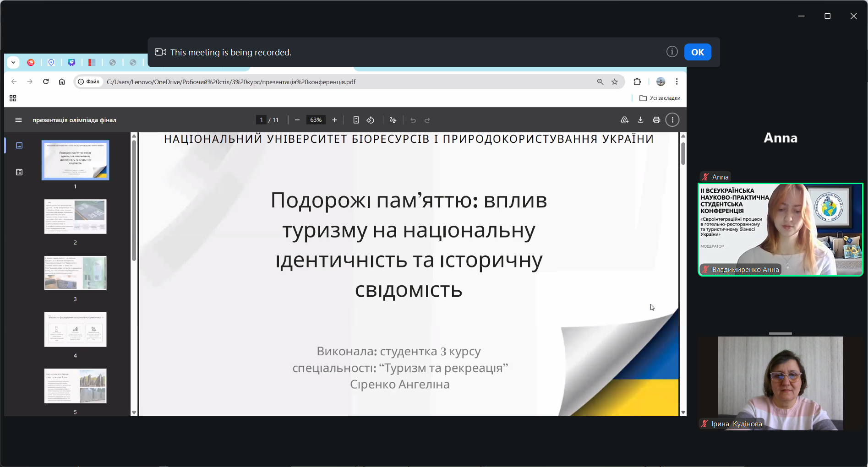Viewport: 868px width, 467px height.
Task: Print the PDF document
Action: pos(656,120)
